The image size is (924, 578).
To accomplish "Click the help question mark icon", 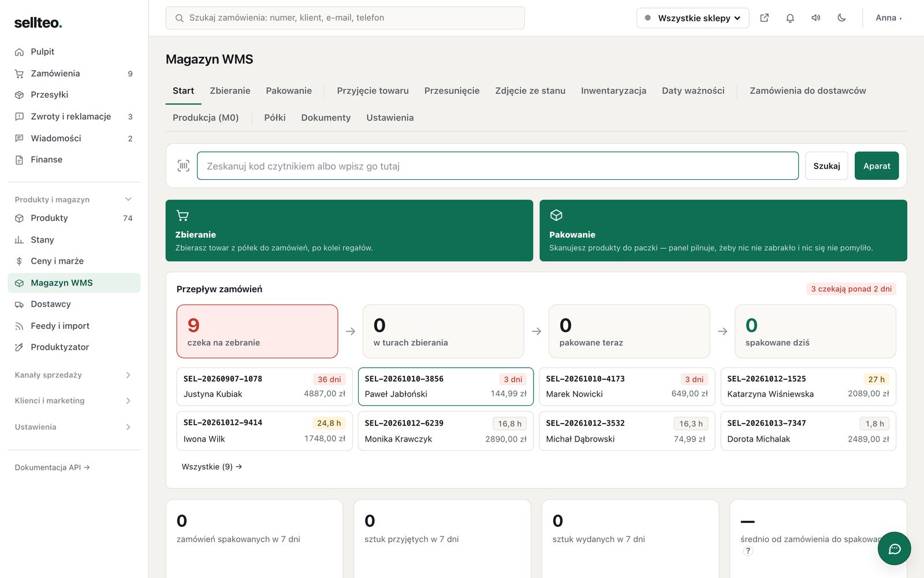I will tap(748, 551).
